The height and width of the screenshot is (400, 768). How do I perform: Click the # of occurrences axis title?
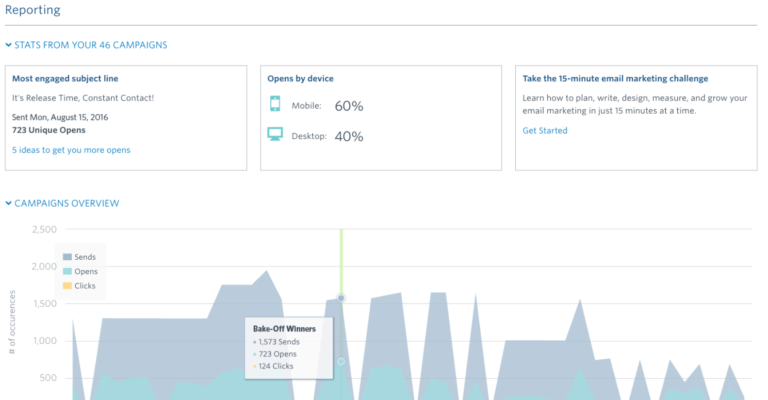tap(12, 322)
